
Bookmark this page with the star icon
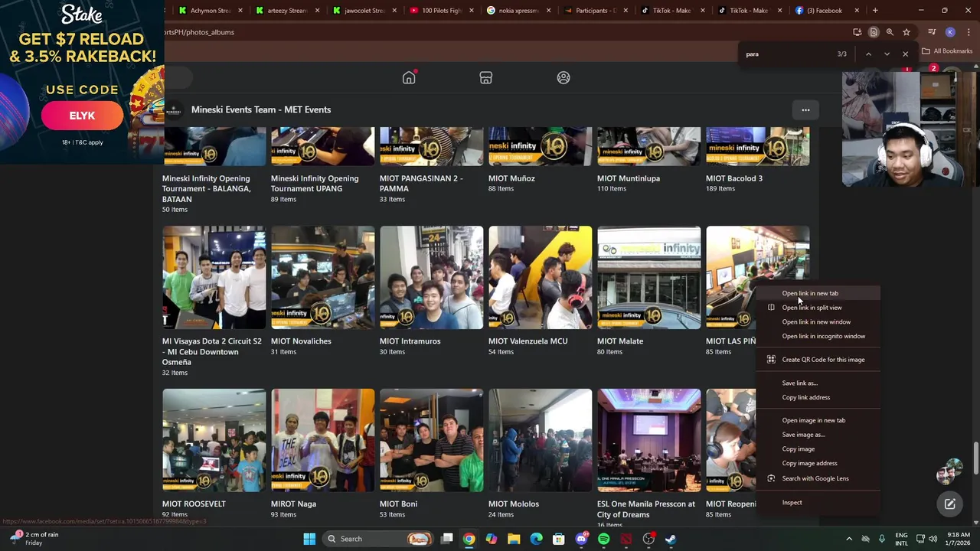906,32
